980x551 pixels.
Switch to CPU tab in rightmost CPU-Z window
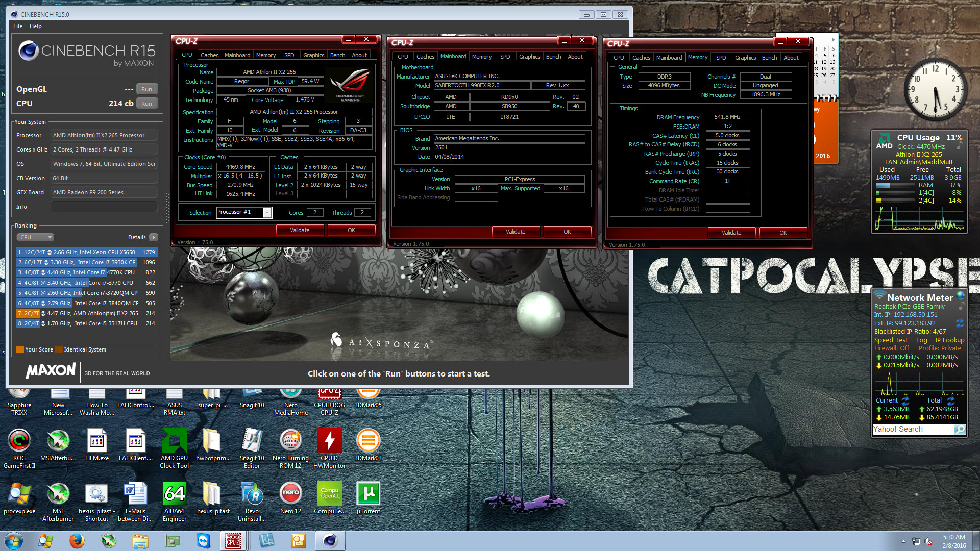tap(619, 58)
